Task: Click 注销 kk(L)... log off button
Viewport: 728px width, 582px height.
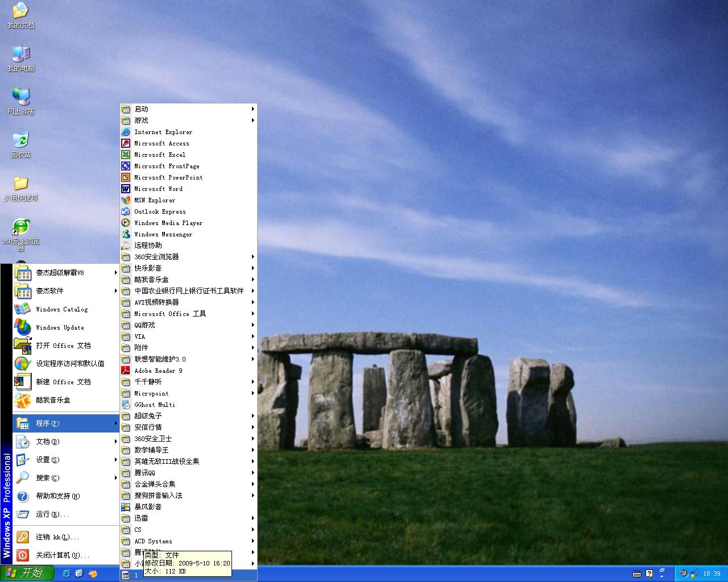Action: click(65, 537)
